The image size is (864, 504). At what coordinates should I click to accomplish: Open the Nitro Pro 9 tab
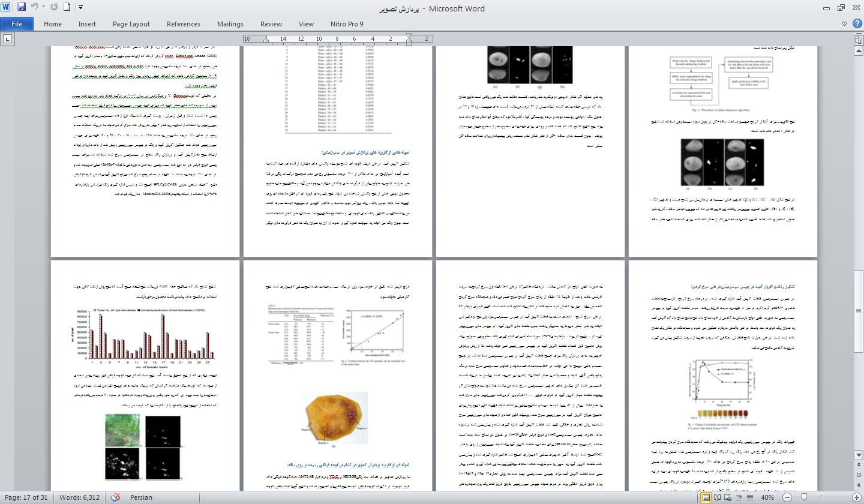pos(347,24)
